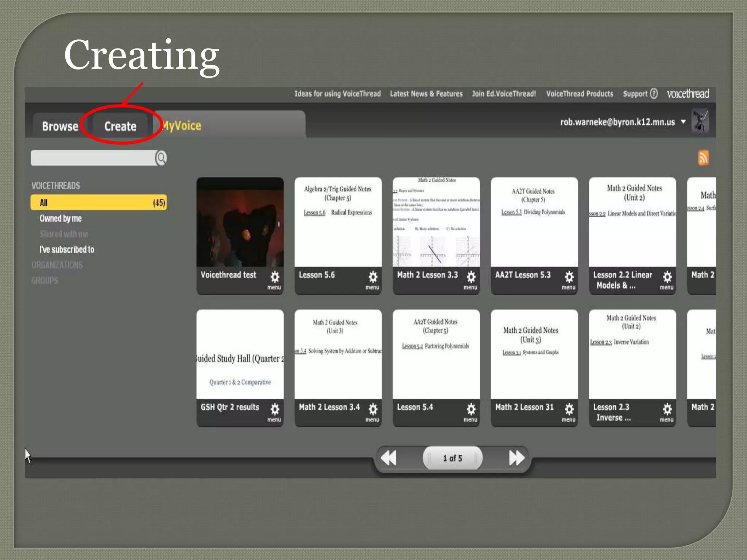Open gear menu for GSH Qtr 2 results
This screenshot has height=560, width=747.
coord(275,409)
